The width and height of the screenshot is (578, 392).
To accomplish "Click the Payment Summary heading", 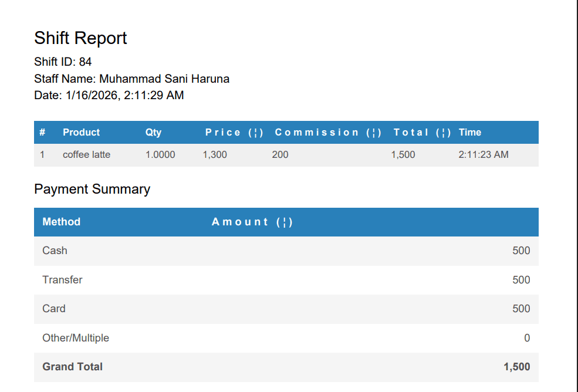I will [92, 189].
